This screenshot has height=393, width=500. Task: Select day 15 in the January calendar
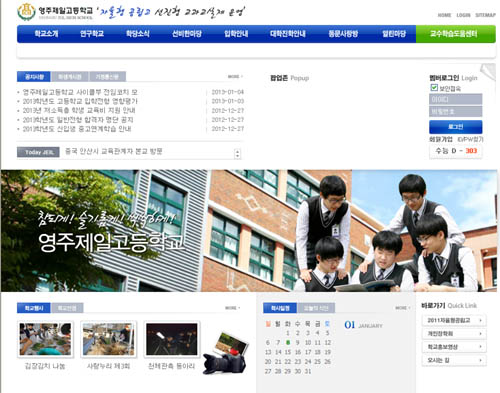tap(288, 352)
